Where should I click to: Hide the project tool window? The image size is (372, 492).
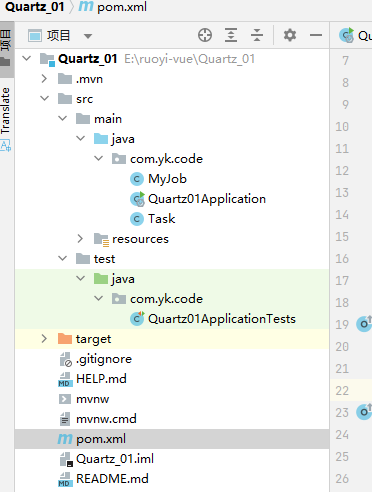(316, 35)
